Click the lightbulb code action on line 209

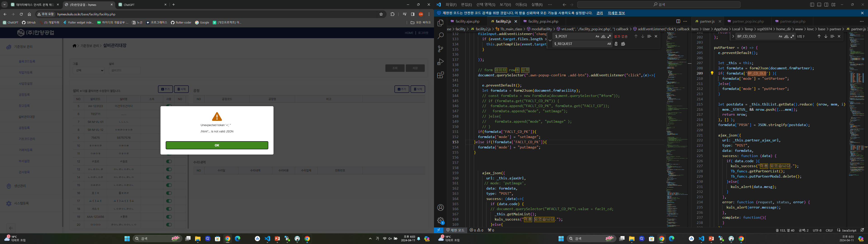712,73
